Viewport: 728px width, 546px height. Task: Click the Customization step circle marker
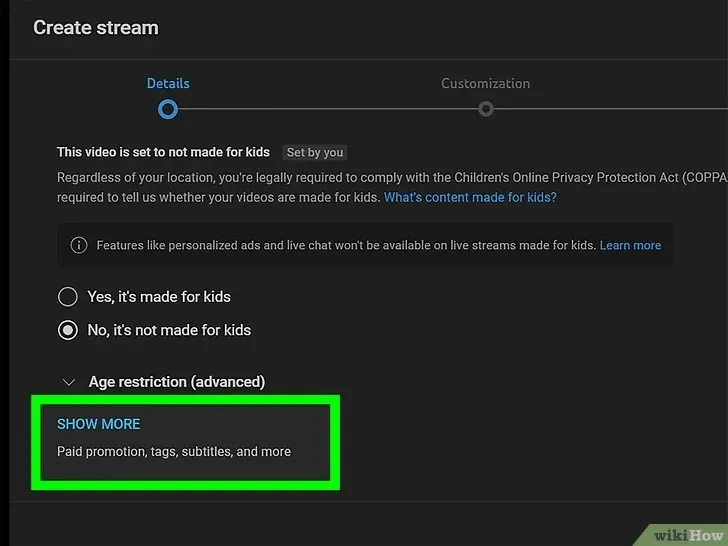pos(486,109)
